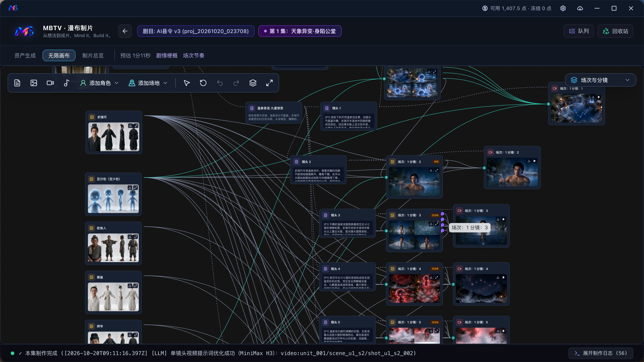Viewport: 644px width, 362px height.
Task: Redo the canvas action
Action: [236, 83]
